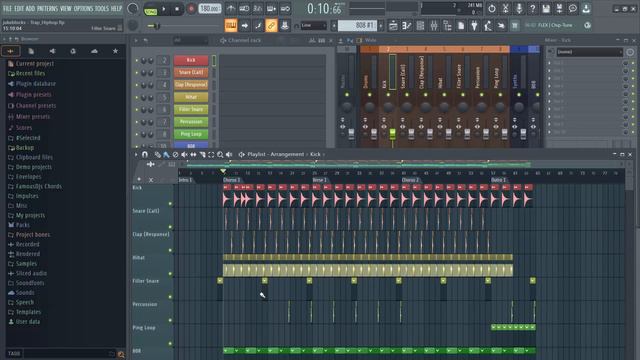Click the save project icon
640x360 pixels.
click(546, 9)
